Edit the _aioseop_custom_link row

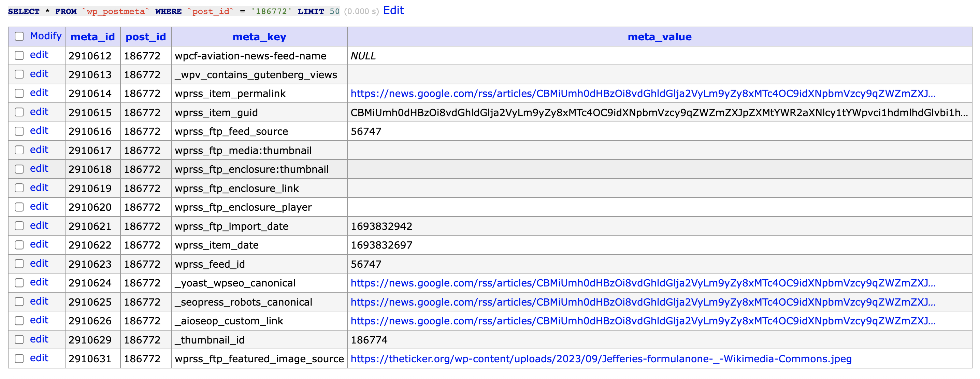click(x=39, y=320)
